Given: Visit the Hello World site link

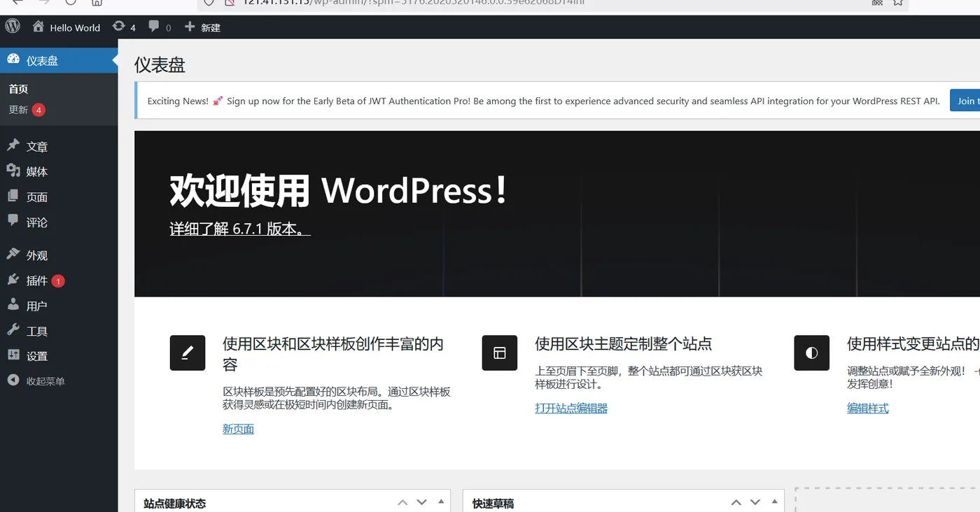Looking at the screenshot, I should coord(66,27).
